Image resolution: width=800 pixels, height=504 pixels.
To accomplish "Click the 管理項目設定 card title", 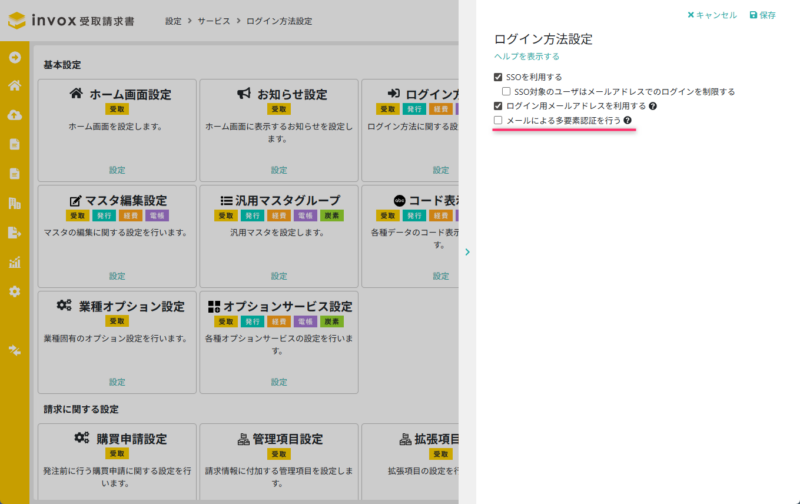I will 288,439.
